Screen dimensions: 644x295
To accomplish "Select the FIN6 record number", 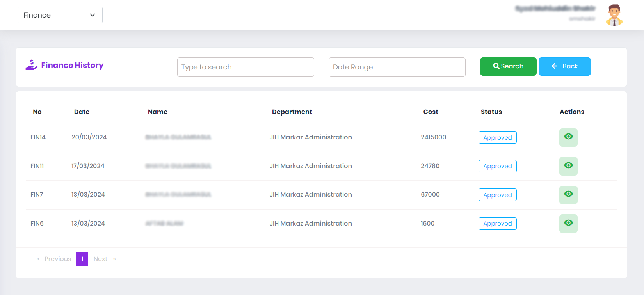I will (x=37, y=224).
